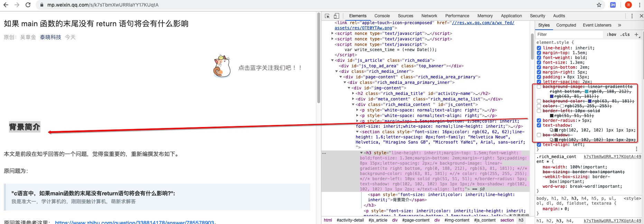Click the cat mascot image in article
Screen dimensions: 644x224
pos(222,66)
